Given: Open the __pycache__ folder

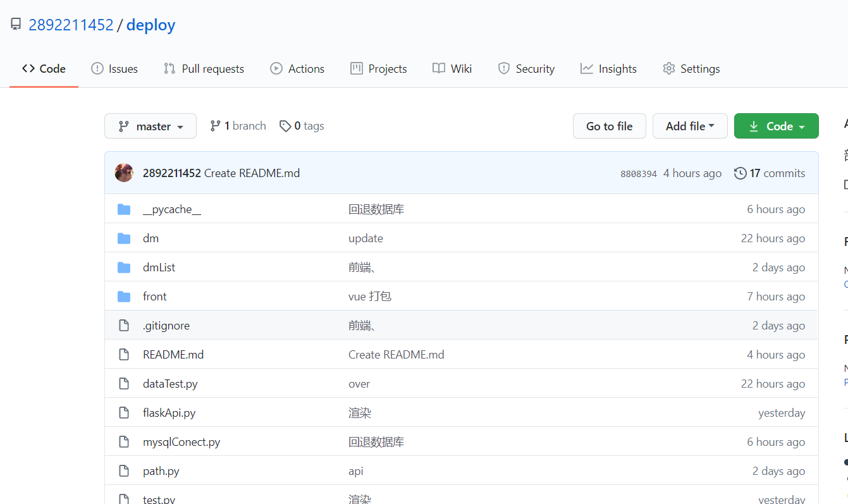Looking at the screenshot, I should (172, 209).
